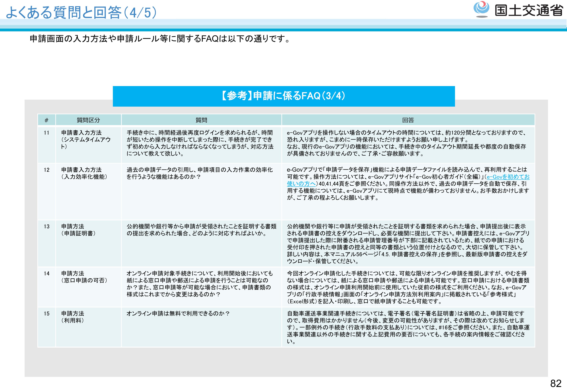Click the よくある質問と回答(4/5) title

[81, 13]
